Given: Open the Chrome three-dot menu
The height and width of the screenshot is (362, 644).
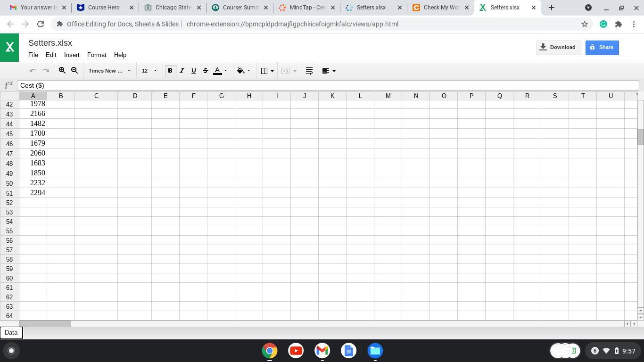Looking at the screenshot, I should coord(634,24).
